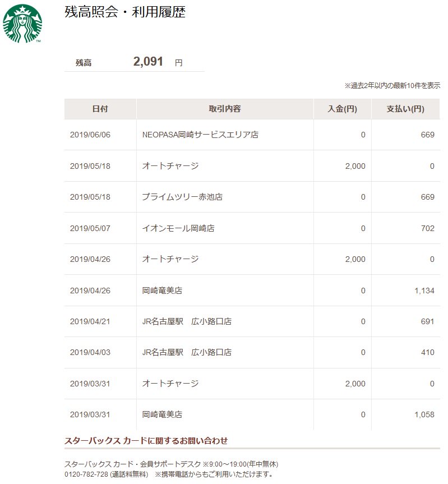
Task: Click 岡崎竜美店 entry dated 2019/03/31
Action: point(162,414)
